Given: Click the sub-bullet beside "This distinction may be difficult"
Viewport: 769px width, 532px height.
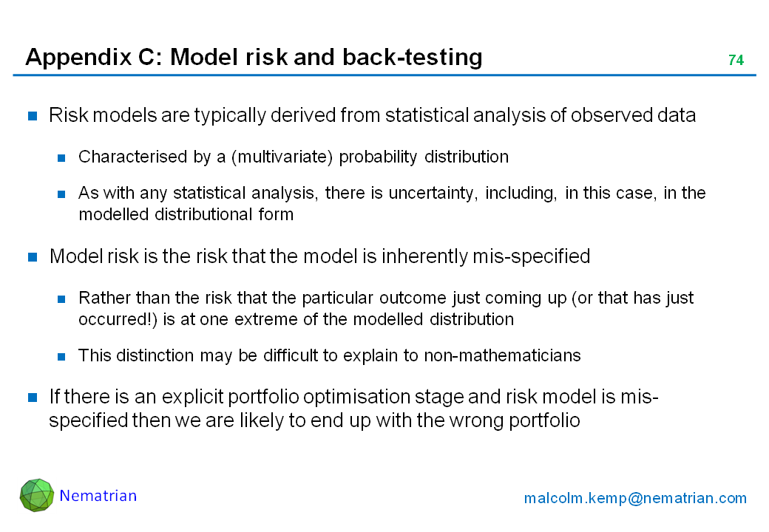Looking at the screenshot, I should [64, 356].
